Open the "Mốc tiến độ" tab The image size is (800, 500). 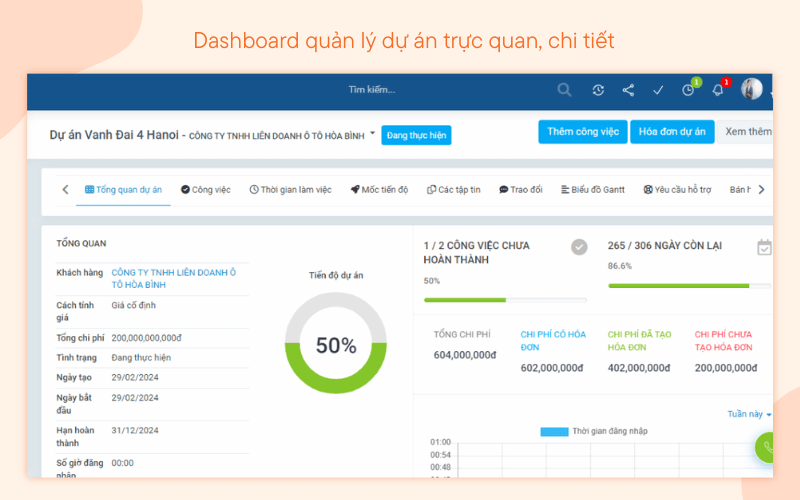[x=379, y=190]
